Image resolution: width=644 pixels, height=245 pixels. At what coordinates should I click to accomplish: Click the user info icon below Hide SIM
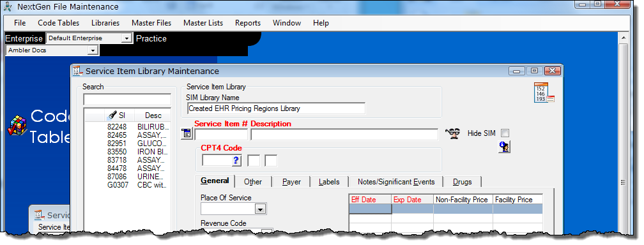(504, 147)
